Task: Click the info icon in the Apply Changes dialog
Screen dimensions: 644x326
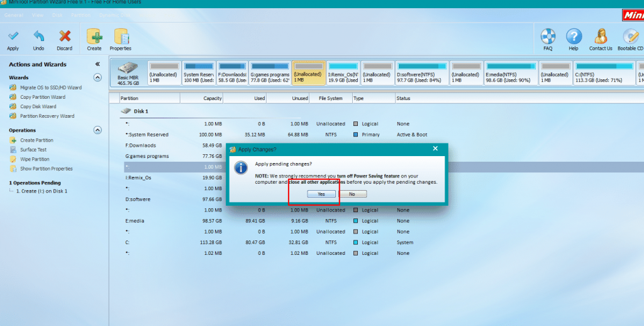Action: 241,168
